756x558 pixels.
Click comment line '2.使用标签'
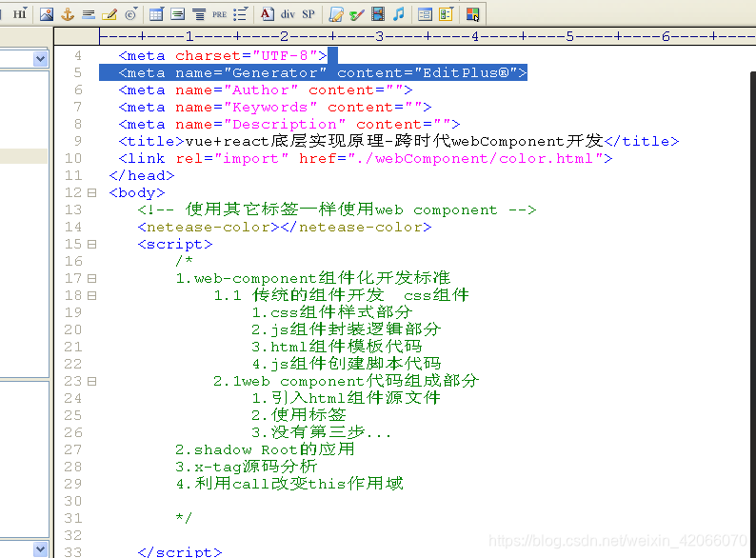click(299, 415)
